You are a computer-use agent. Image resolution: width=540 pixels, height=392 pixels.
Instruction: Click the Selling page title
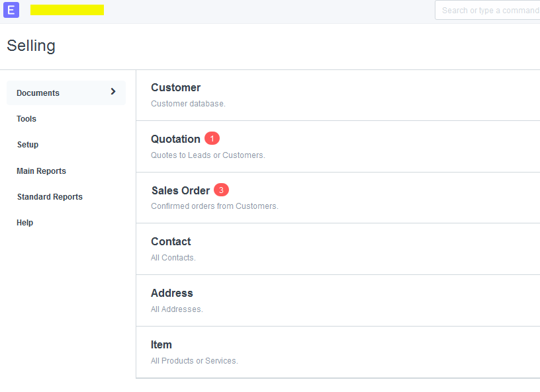tap(31, 46)
